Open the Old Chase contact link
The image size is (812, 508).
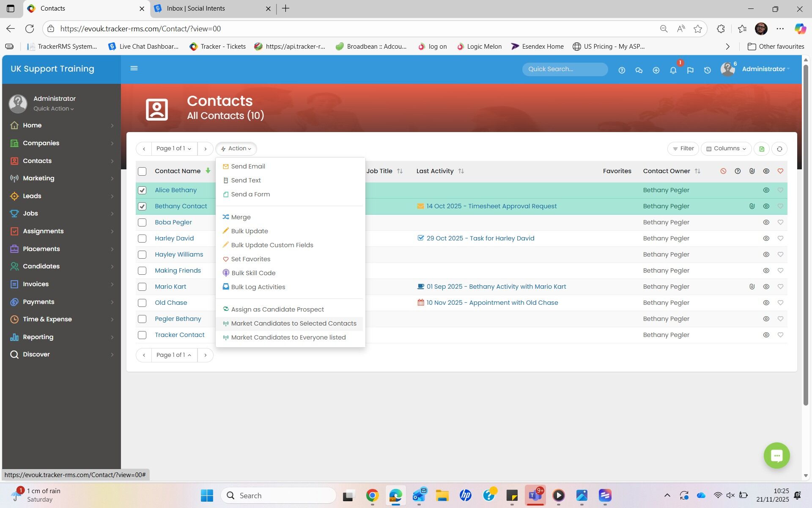[171, 303]
